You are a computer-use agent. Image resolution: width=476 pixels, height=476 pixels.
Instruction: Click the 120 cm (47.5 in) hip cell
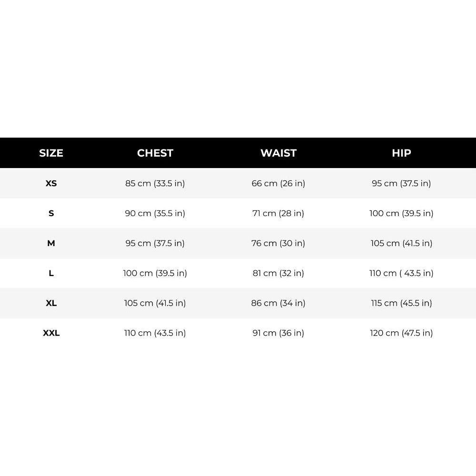tap(401, 333)
